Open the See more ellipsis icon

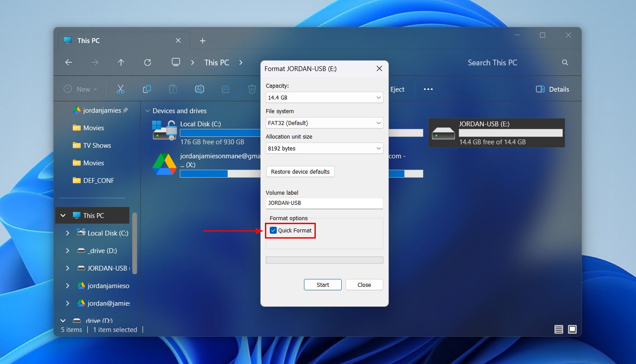click(x=428, y=89)
